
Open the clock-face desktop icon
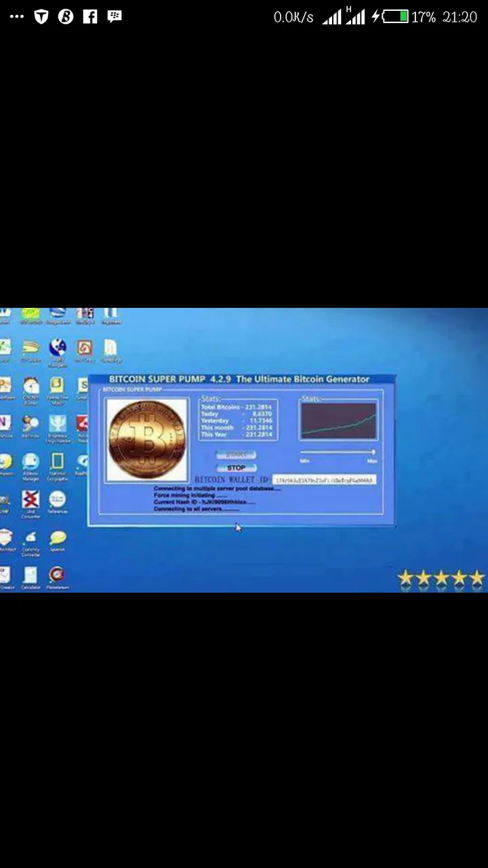pos(30,391)
